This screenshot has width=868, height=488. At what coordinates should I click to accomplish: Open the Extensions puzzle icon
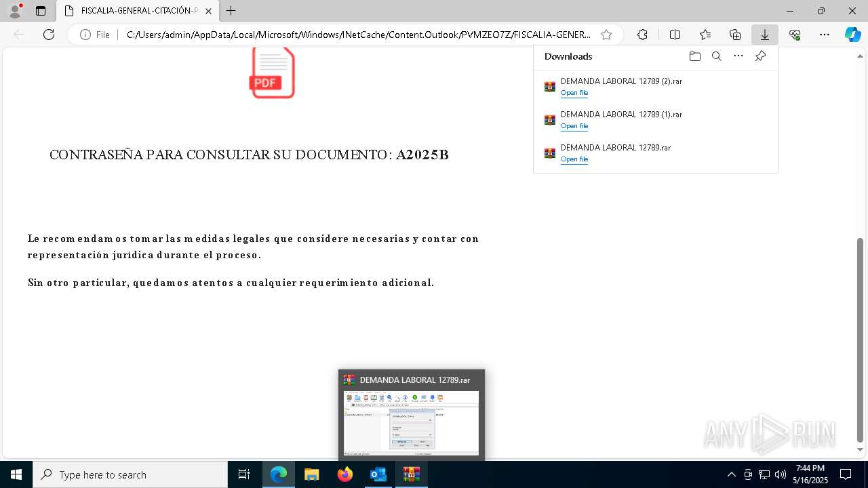pos(642,35)
